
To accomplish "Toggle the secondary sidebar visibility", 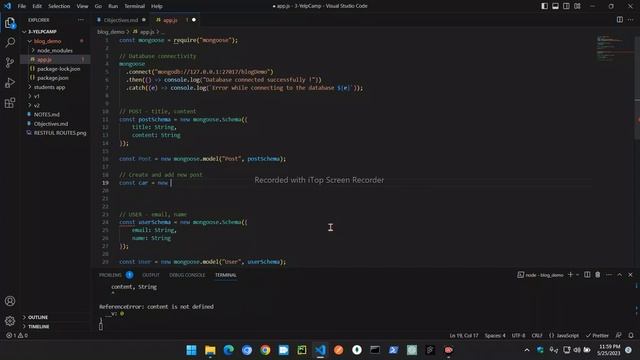I will 567,6.
